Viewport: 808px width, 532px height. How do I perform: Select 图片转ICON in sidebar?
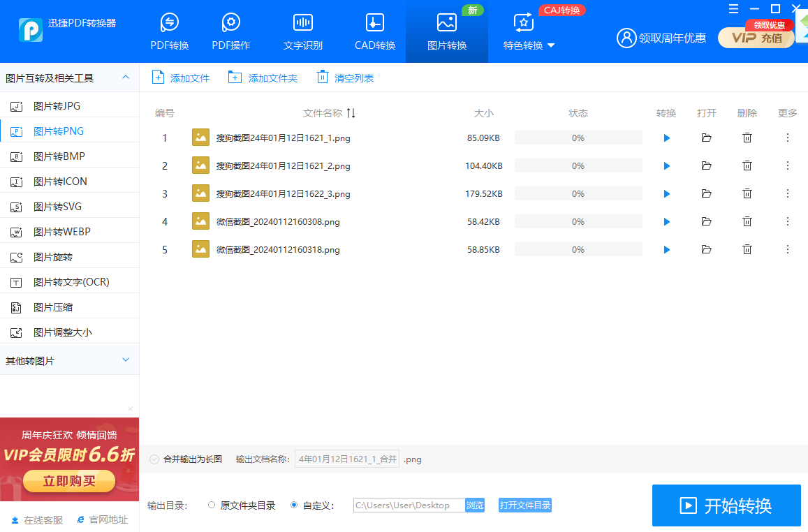(70, 182)
